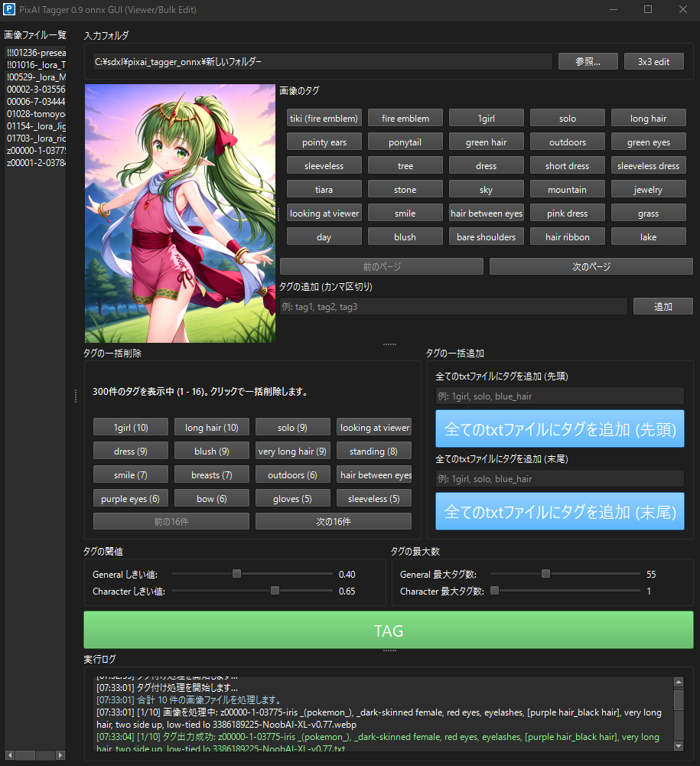Select the ponytail tag
Screen dimensions: 700x766
pyautogui.click(x=405, y=142)
